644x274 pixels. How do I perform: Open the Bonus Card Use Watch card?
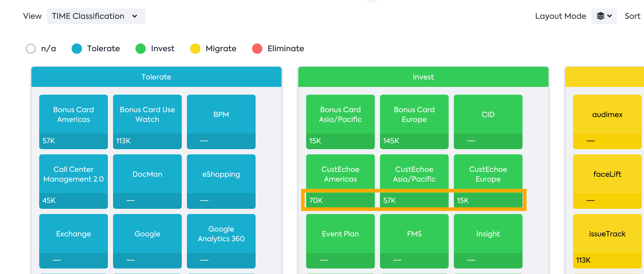[x=147, y=122]
